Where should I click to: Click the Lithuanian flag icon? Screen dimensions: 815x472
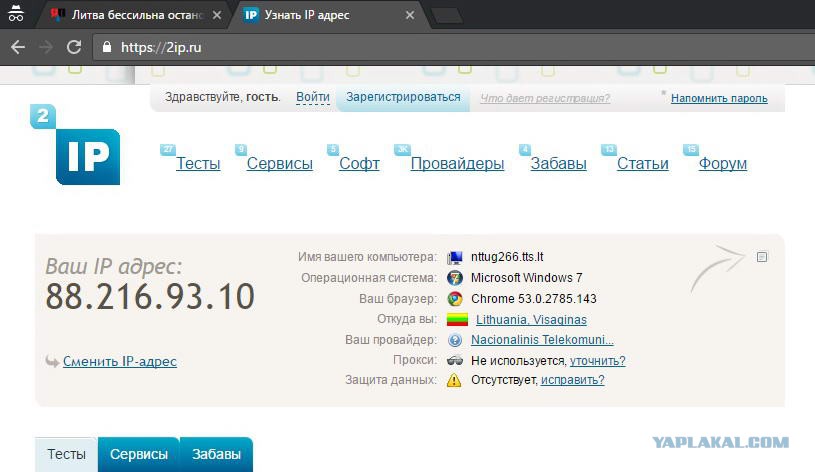(x=457, y=320)
